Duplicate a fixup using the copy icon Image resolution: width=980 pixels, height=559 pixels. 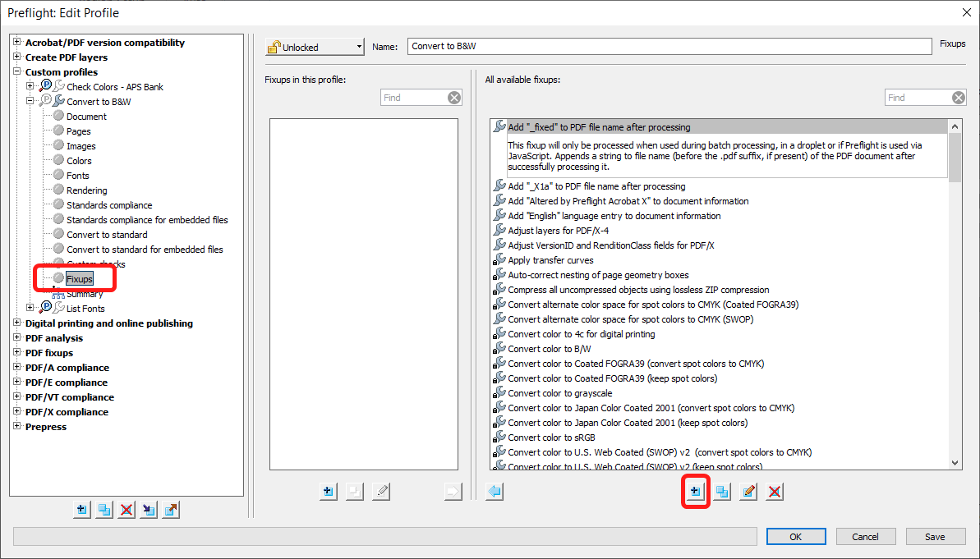721,491
